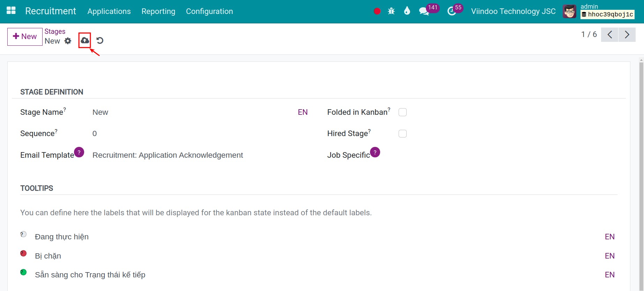The height and width of the screenshot is (291, 644).
Task: Discard changes with the undo icon
Action: pos(100,40)
